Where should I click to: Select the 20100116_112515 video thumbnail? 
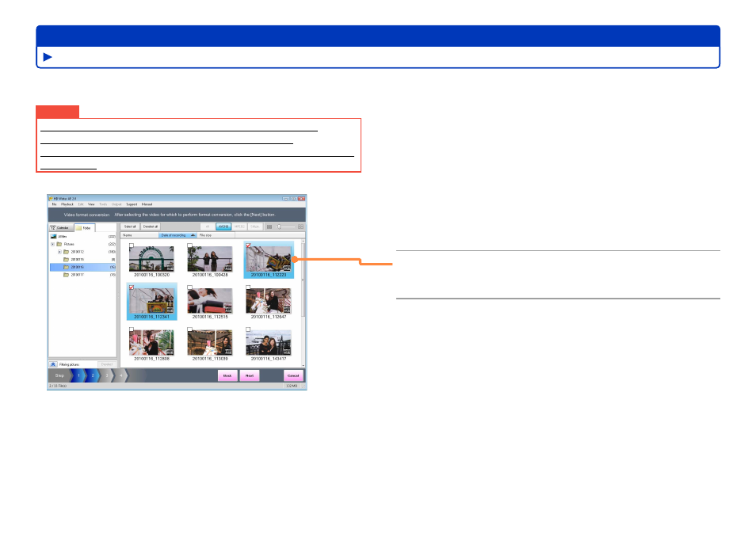(210, 301)
